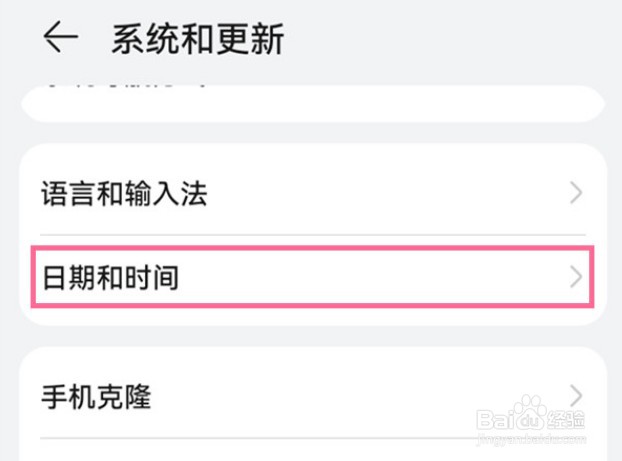
Task: Tap the back arrow icon
Action: coord(60,38)
